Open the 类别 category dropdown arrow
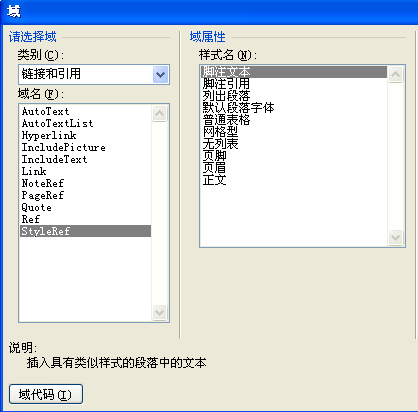 160,74
